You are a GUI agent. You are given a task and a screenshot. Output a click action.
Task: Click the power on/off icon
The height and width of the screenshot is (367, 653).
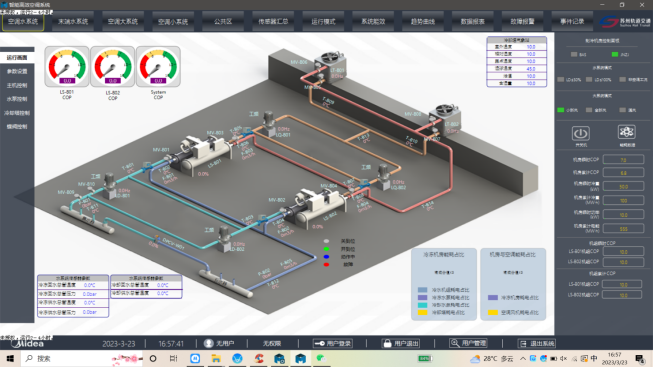(581, 134)
